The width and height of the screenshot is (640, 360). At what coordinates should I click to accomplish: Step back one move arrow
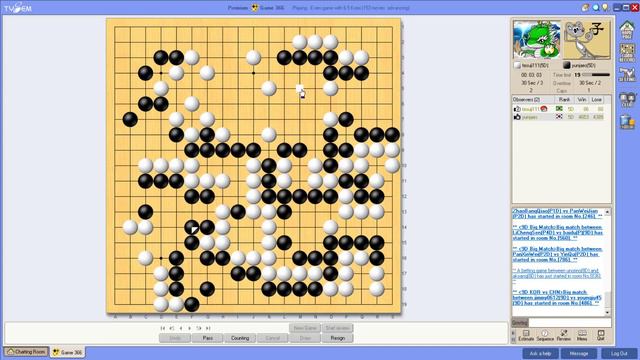[181, 328]
